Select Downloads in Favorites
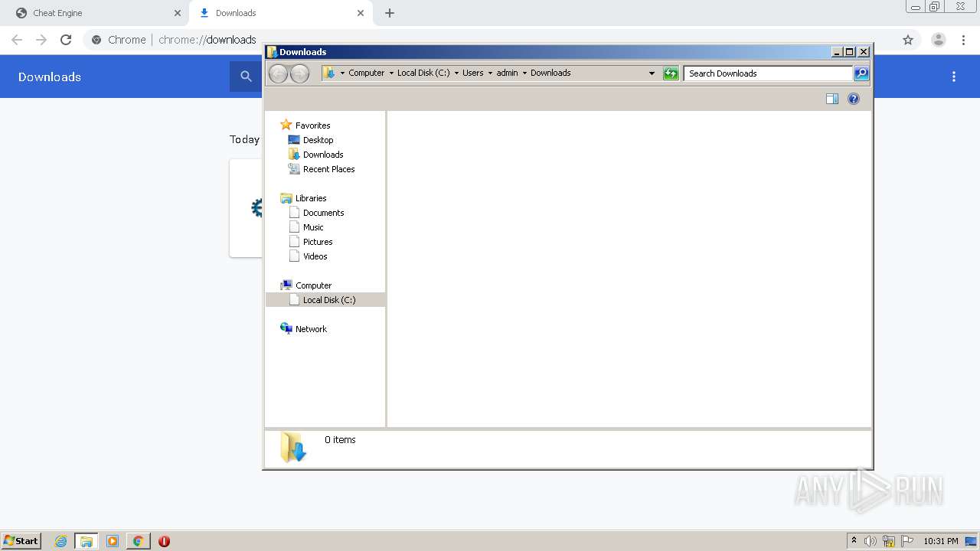The height and width of the screenshot is (551, 980). click(323, 155)
